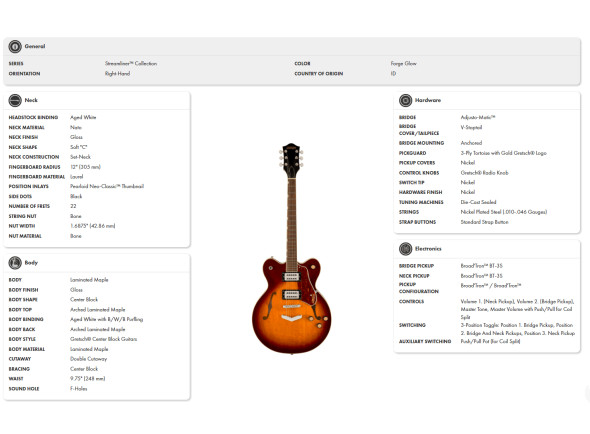The height and width of the screenshot is (434, 590).
Task: Click the 'BODY TOP' label
Action: [x=20, y=310]
